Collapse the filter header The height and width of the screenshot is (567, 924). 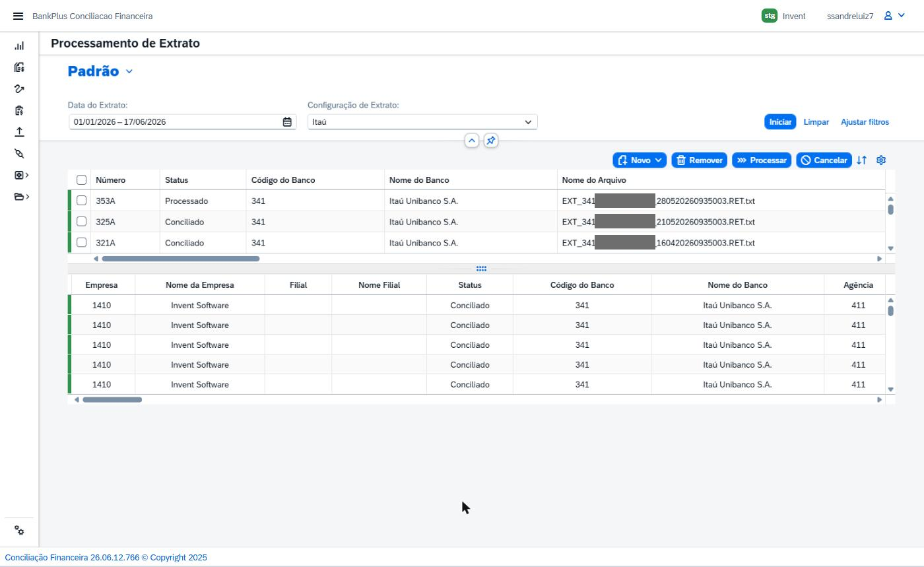pos(471,141)
